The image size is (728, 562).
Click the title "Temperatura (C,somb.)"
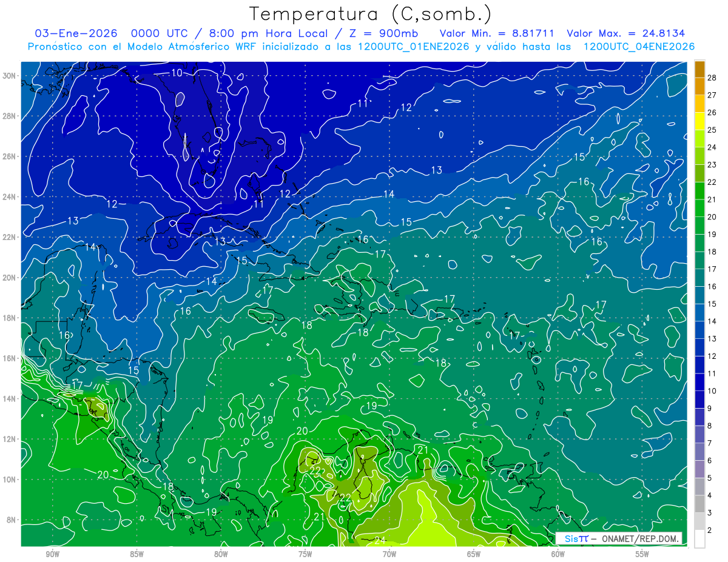click(x=370, y=14)
